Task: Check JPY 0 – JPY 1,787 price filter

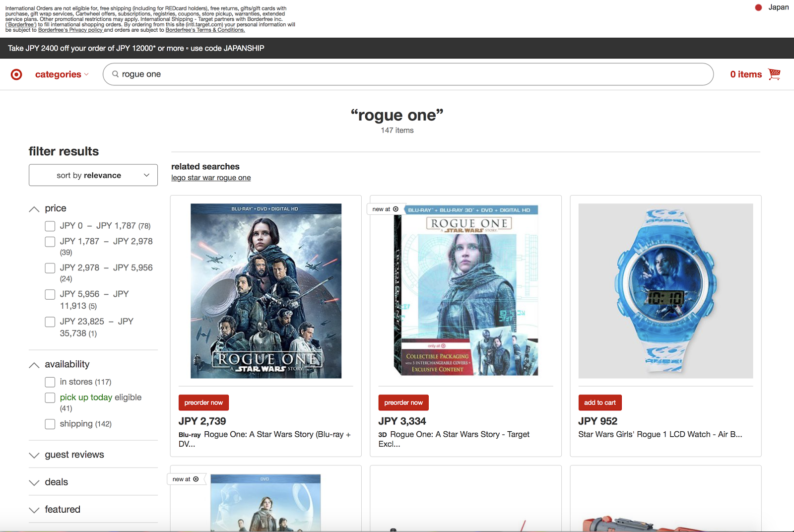Action: pos(50,226)
